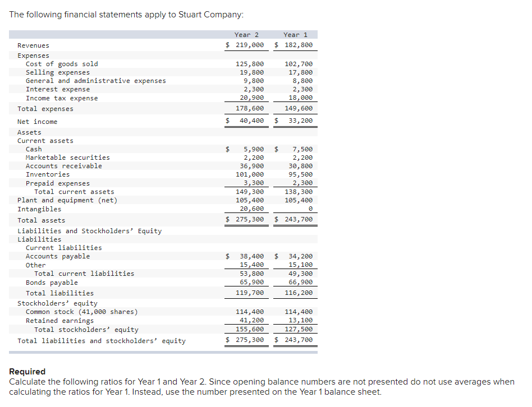Click the 'Accounts payable' label
The image size is (532, 407).
point(58,257)
